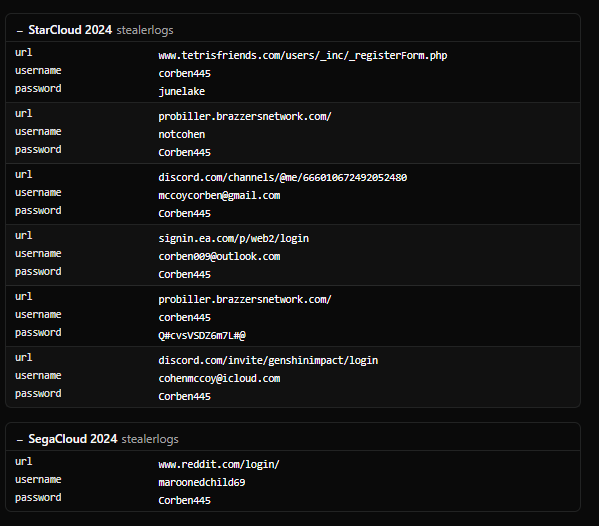This screenshot has height=526, width=599.
Task: Select the stealerlogs tag beside SegaCloud 2024
Action: point(150,439)
